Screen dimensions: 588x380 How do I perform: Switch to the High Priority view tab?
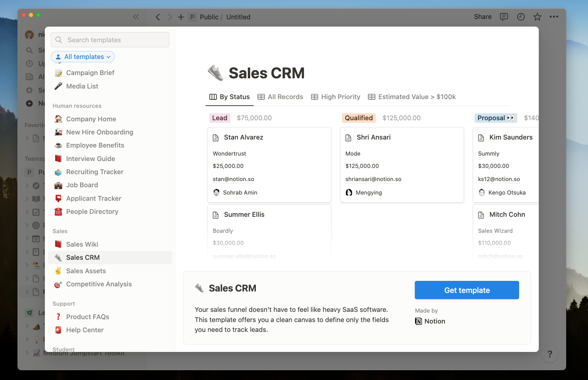point(335,97)
